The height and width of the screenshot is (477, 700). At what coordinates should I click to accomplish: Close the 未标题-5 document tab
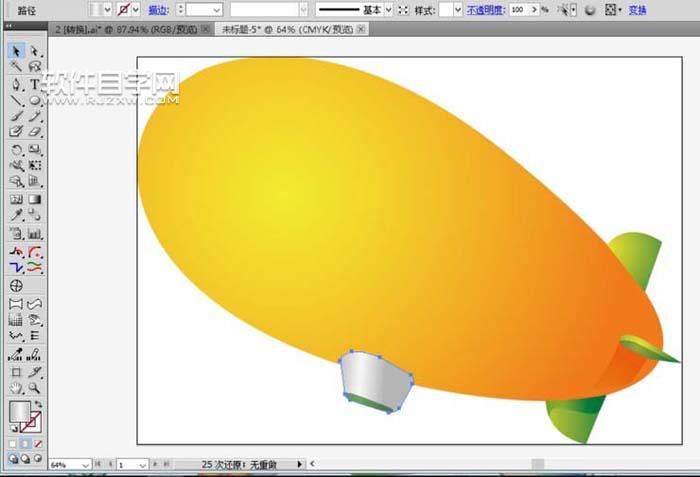361,29
